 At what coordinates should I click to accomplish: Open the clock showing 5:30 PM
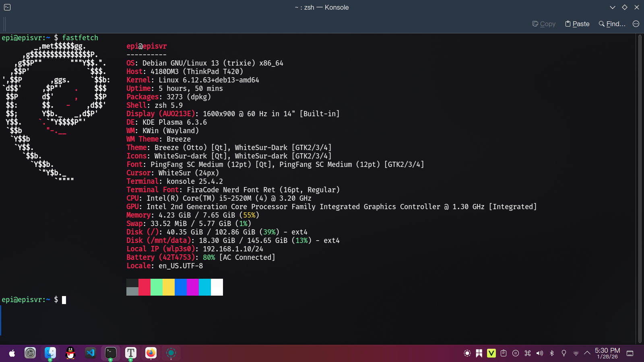click(x=607, y=353)
